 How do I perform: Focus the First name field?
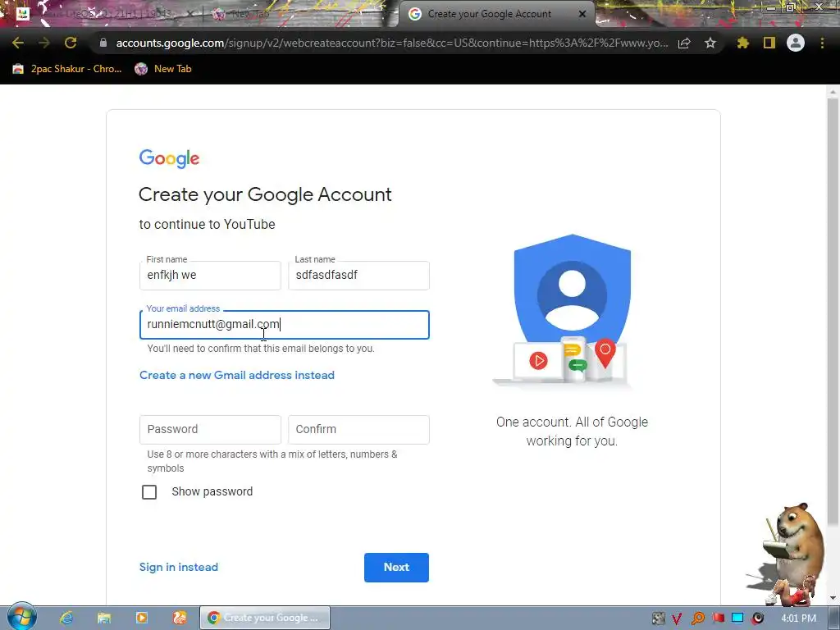tap(210, 276)
